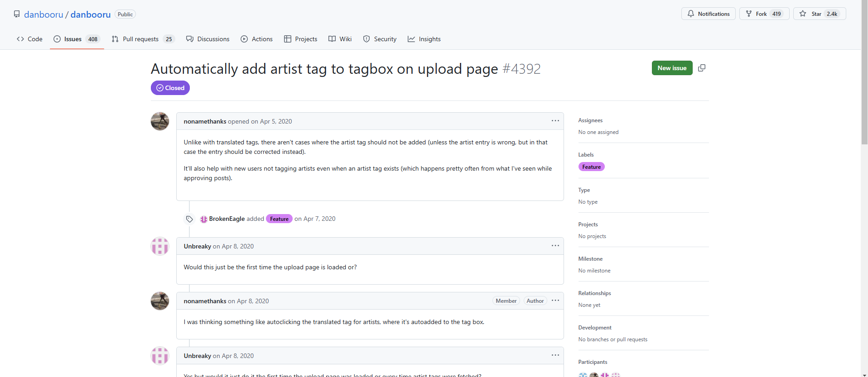Click the Milestone sidebar heading

point(590,259)
